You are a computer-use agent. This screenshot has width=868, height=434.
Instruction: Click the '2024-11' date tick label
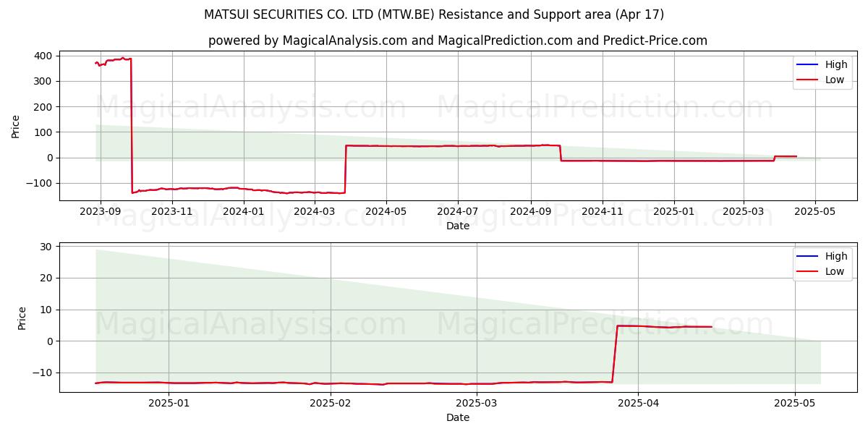pyautogui.click(x=603, y=211)
